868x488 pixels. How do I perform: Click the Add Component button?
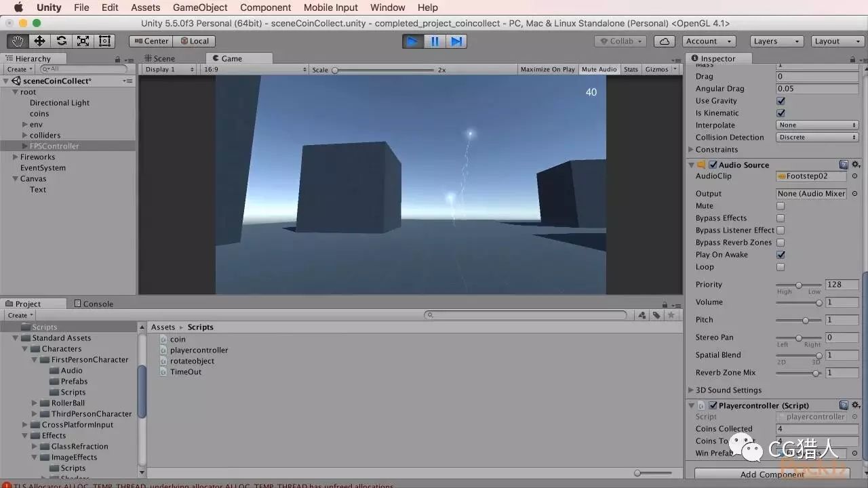772,474
